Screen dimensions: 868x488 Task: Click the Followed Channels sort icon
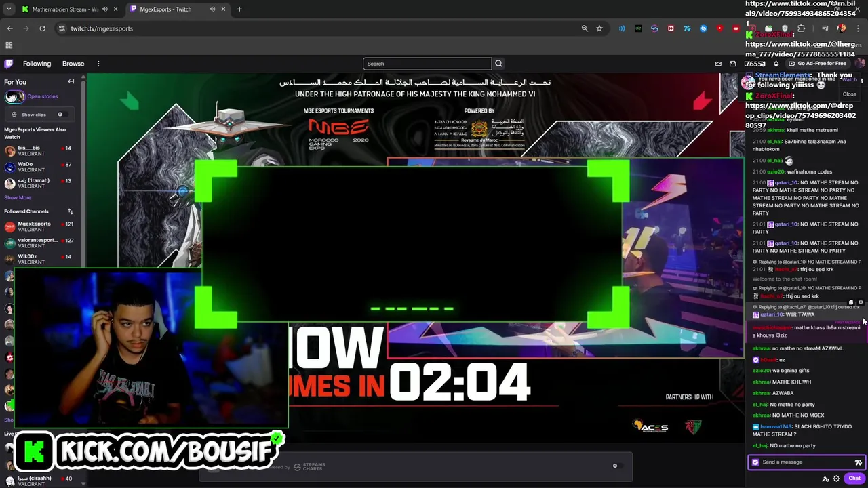(x=70, y=211)
